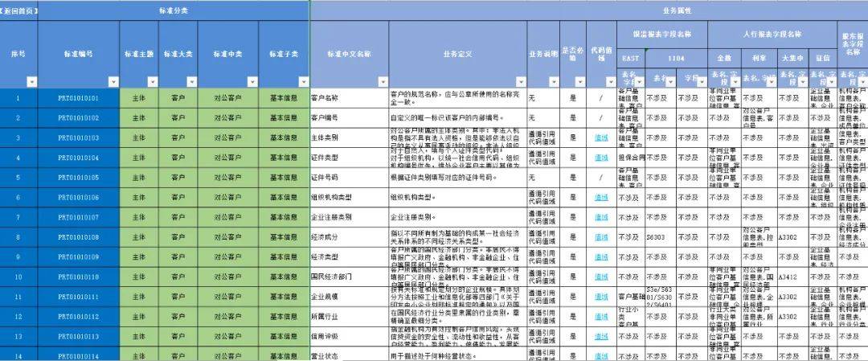
Task: Open 值域 link in 企业规模 row
Action: [x=601, y=297]
